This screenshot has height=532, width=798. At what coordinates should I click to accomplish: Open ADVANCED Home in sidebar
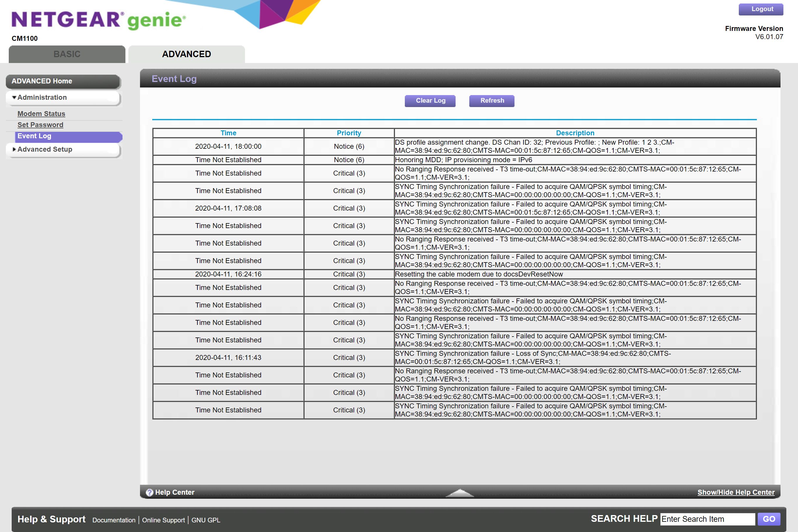[63, 81]
